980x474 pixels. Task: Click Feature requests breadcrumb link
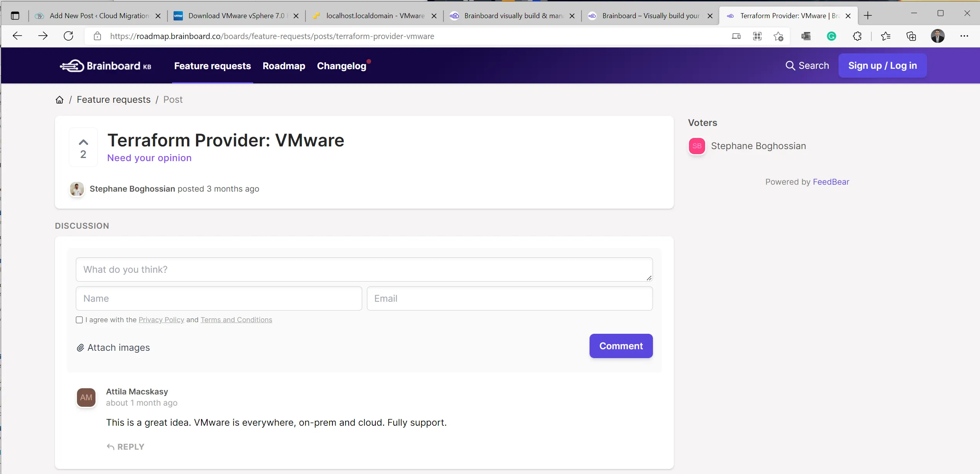[114, 100]
